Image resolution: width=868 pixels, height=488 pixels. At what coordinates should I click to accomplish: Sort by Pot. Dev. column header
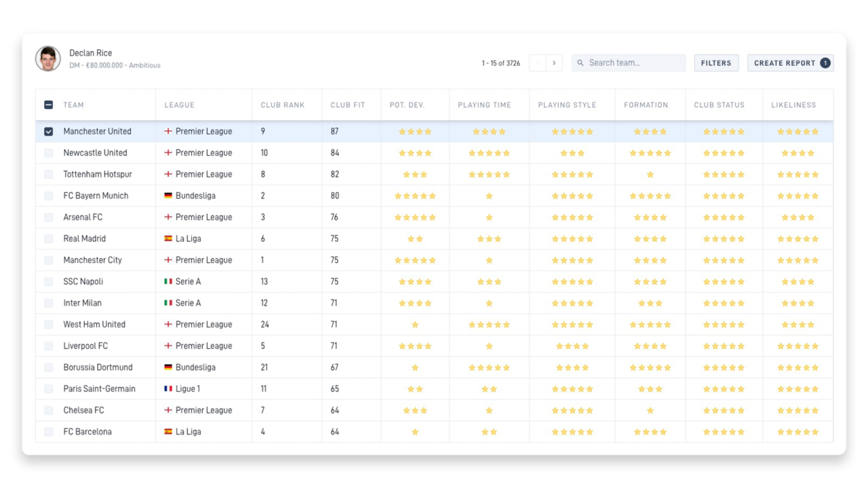click(x=407, y=105)
